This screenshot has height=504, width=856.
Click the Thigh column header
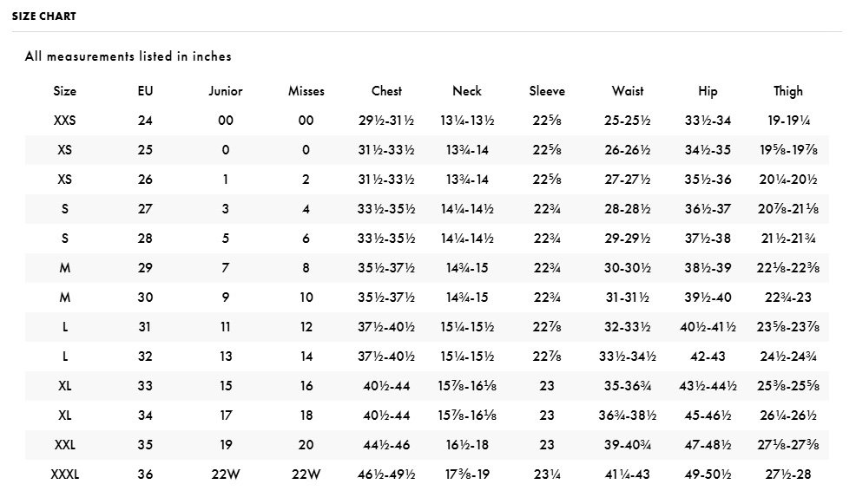(x=787, y=92)
